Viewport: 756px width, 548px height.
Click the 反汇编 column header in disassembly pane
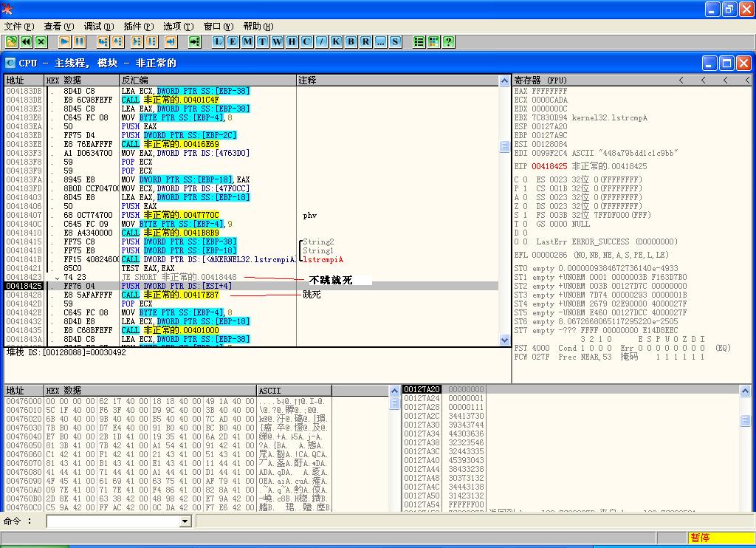pyautogui.click(x=207, y=80)
